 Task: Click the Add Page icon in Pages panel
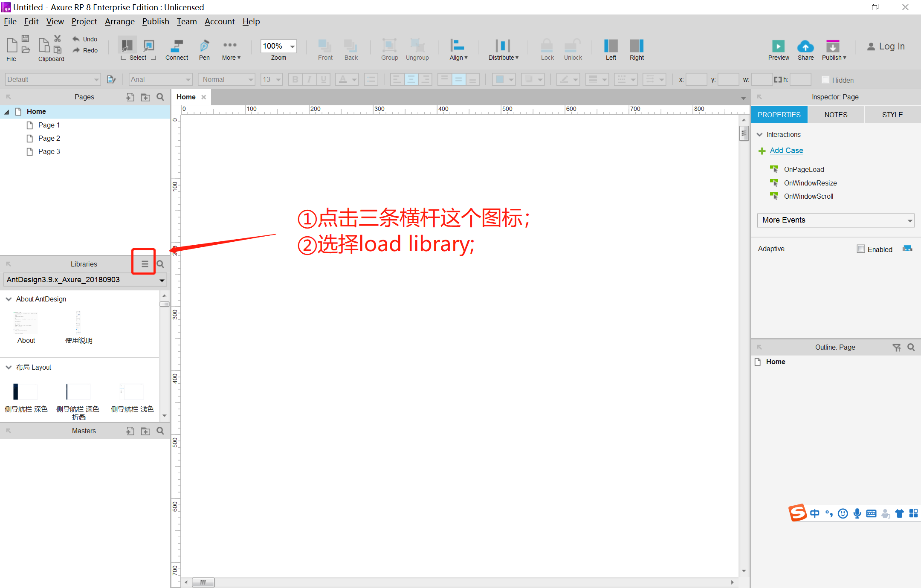[130, 97]
